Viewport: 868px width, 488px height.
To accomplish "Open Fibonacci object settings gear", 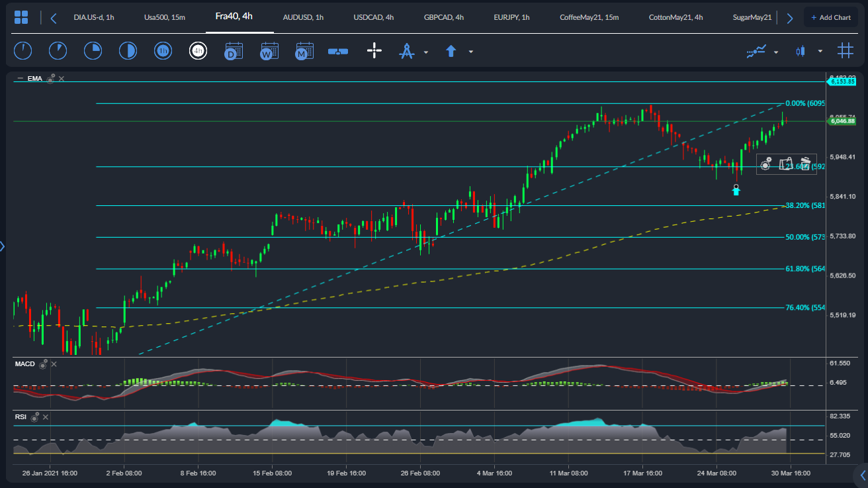I will 766,164.
